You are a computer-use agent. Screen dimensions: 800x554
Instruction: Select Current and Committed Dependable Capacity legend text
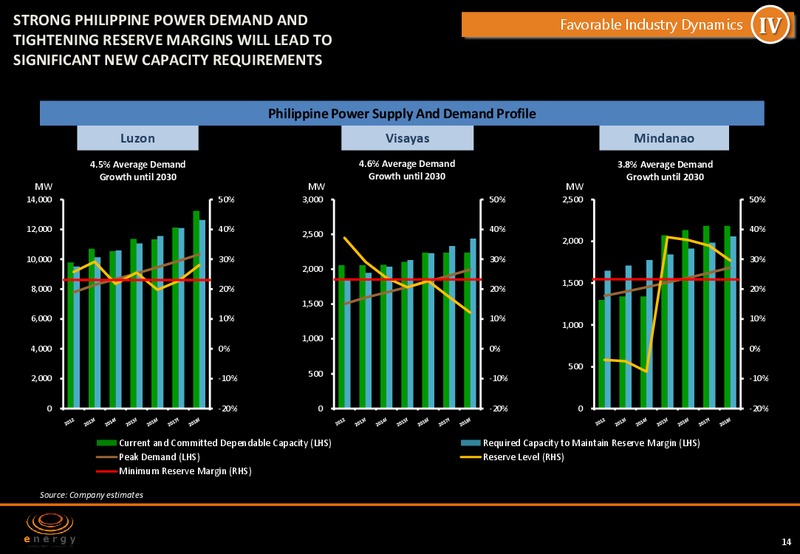[x=225, y=443]
